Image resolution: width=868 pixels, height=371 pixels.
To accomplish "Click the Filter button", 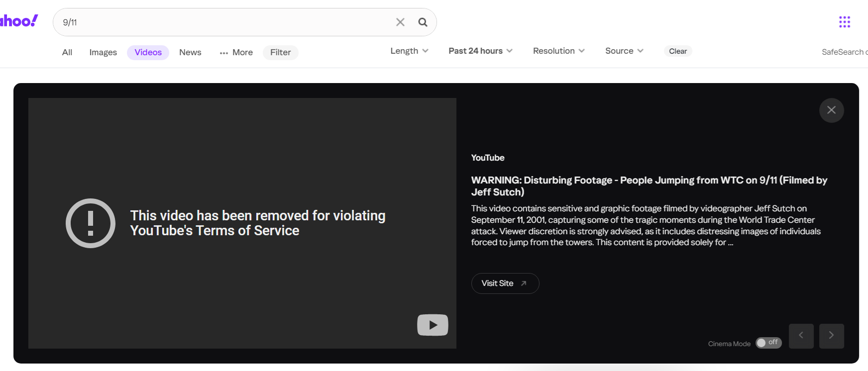I will click(281, 52).
